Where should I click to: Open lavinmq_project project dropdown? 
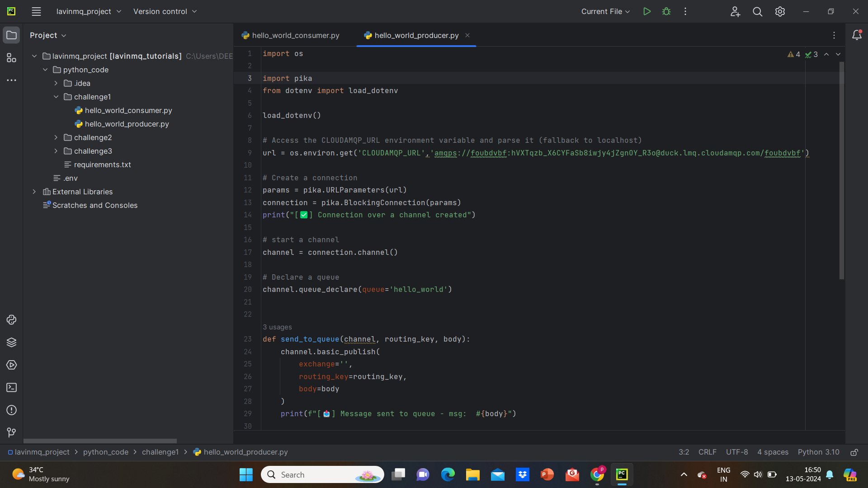click(x=89, y=11)
